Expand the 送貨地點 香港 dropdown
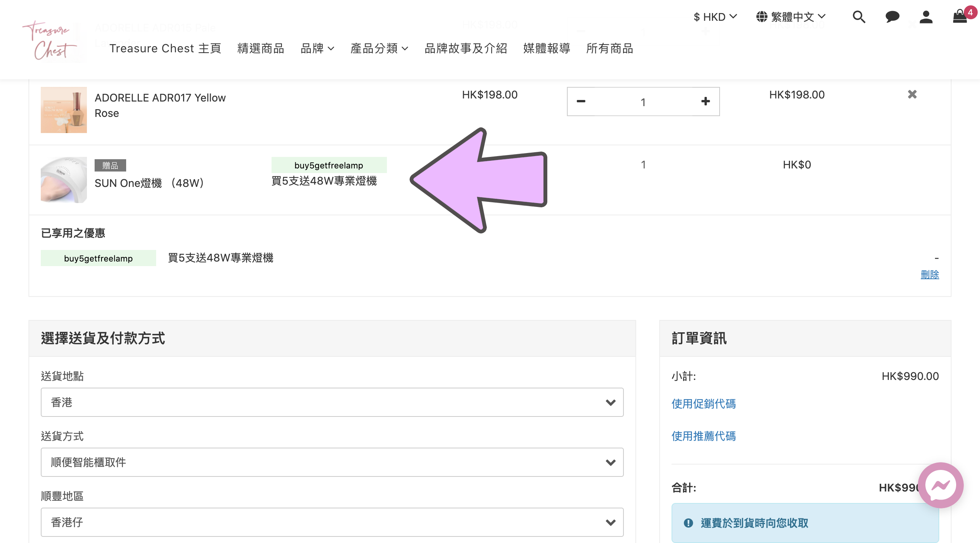 [332, 402]
